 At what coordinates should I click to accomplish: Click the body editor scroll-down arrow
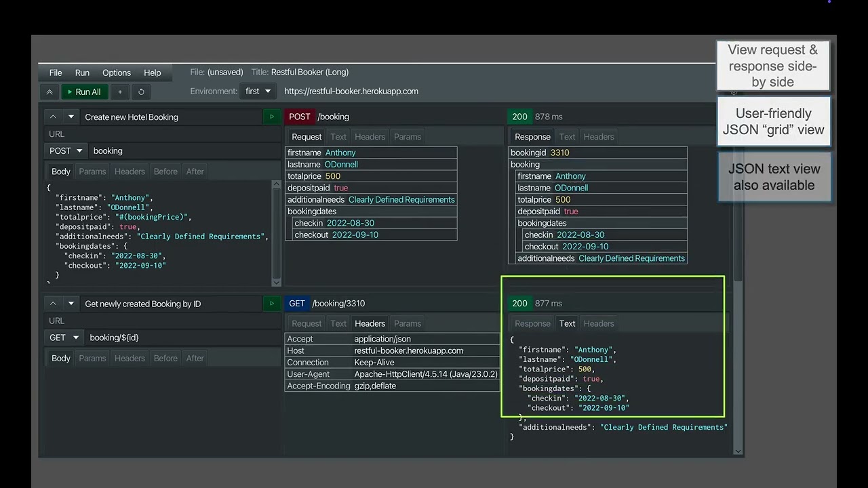pyautogui.click(x=276, y=282)
